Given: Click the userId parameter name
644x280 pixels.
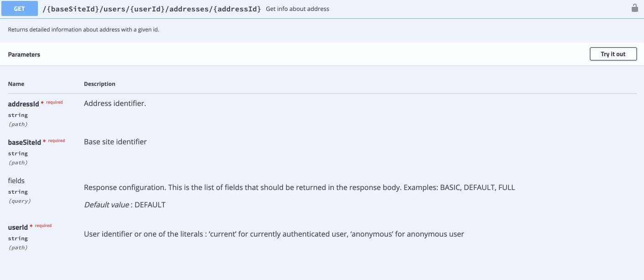Looking at the screenshot, I should pyautogui.click(x=18, y=227).
